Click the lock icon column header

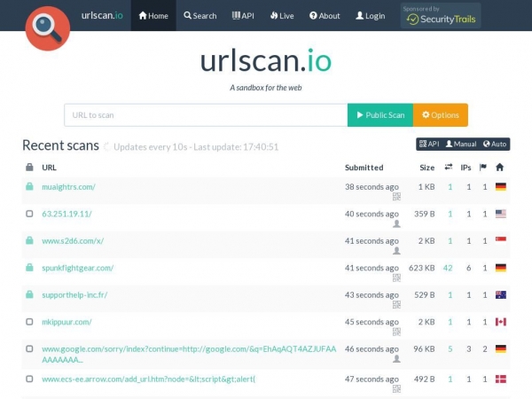29,167
